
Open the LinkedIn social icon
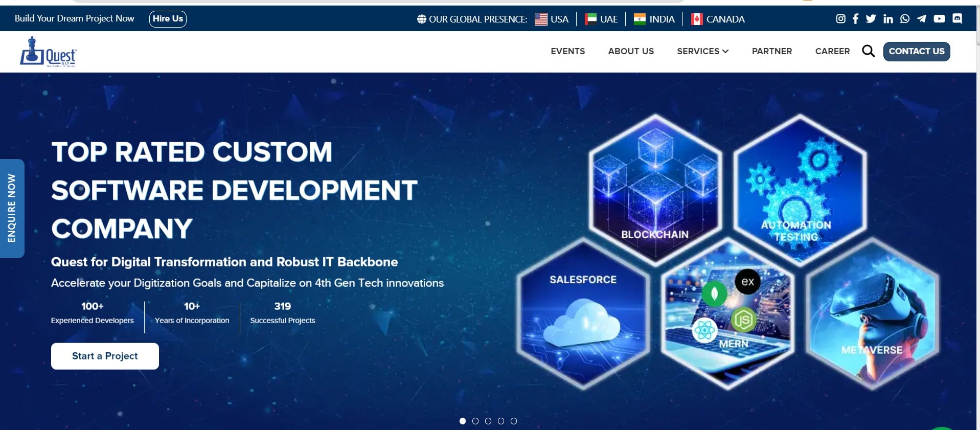[x=888, y=19]
